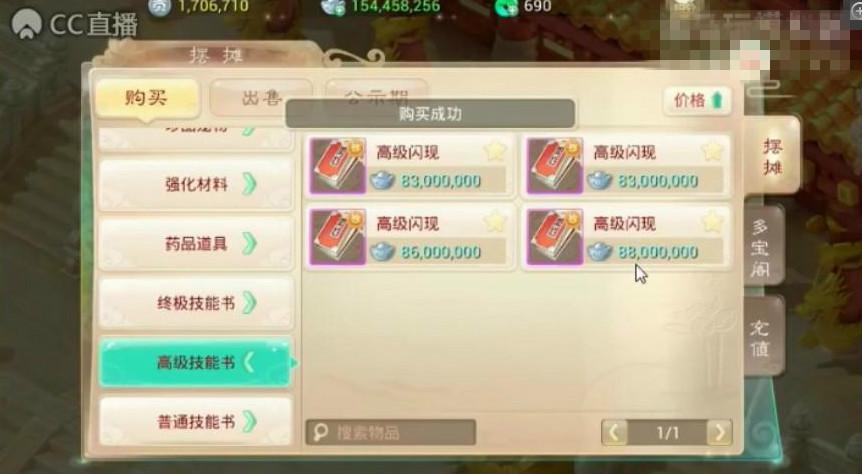This screenshot has width=862, height=474.
Task: Click the 83,000,000 高级闪现 book icon, first listing
Action: [x=338, y=166]
